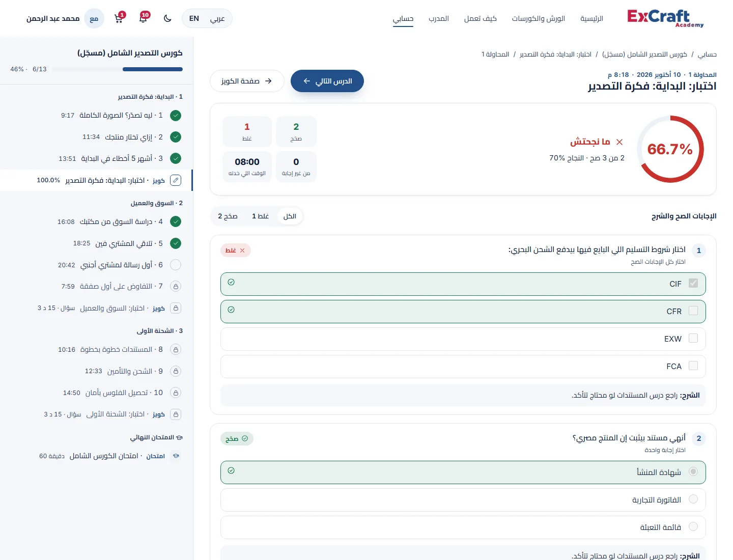Viewport: 733px width, 560px height.
Task: Click the lock icon on lesson 7
Action: 176,287
